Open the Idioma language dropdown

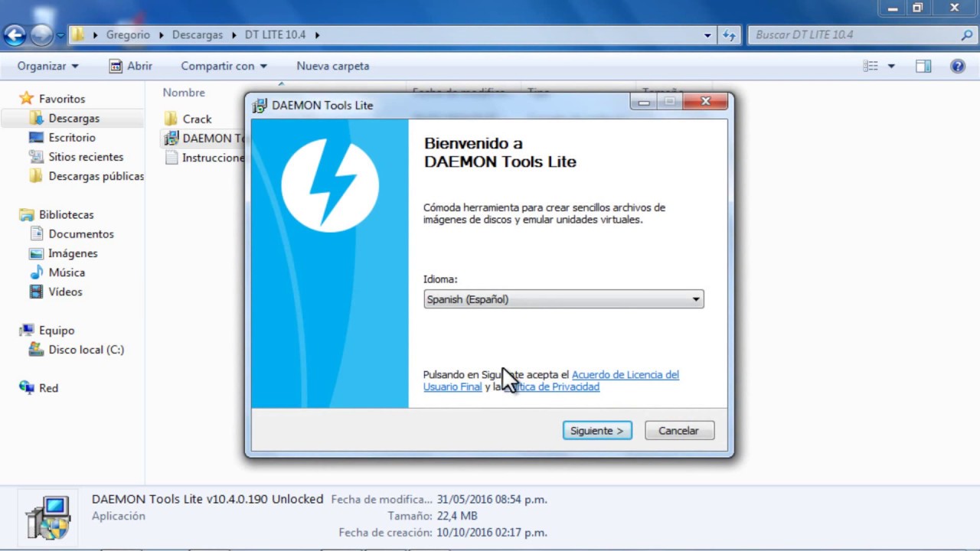point(694,299)
